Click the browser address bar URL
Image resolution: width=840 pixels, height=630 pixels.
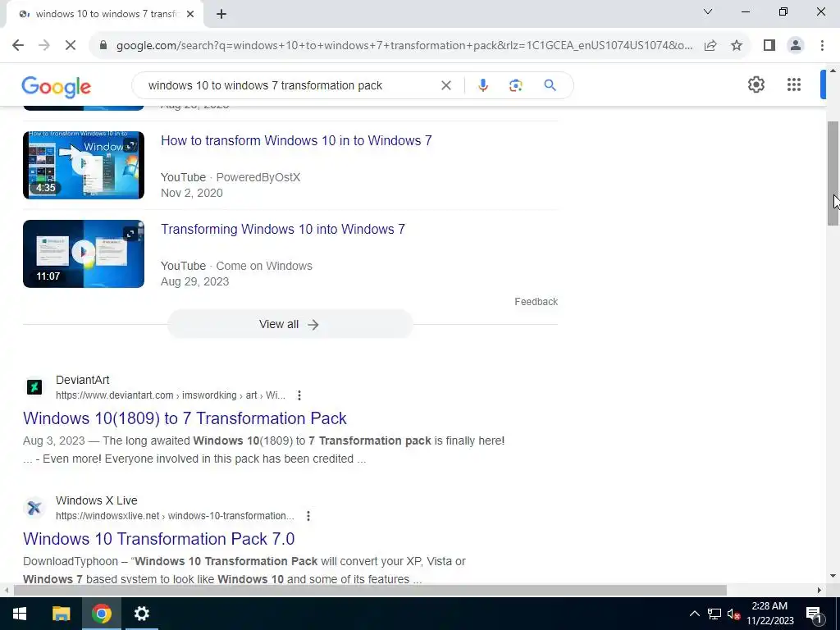pyautogui.click(x=404, y=46)
